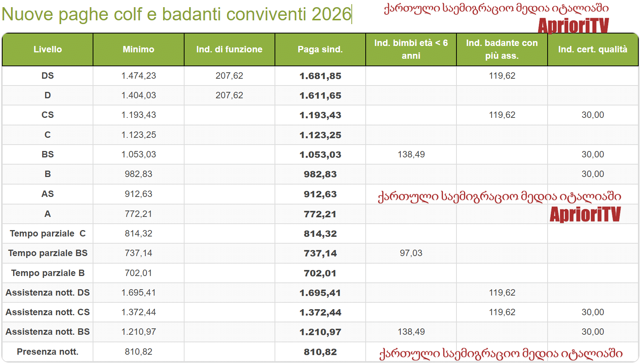Click the bold 1.681,85 value in DS row
Image resolution: width=644 pixels, height=363 pixels.
pos(320,76)
